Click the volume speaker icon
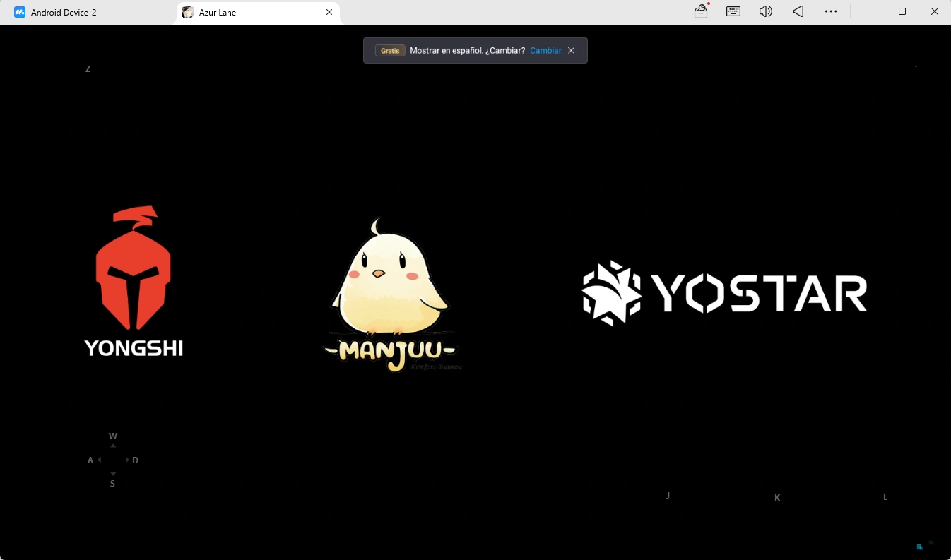Viewport: 951px width, 560px height. [765, 11]
